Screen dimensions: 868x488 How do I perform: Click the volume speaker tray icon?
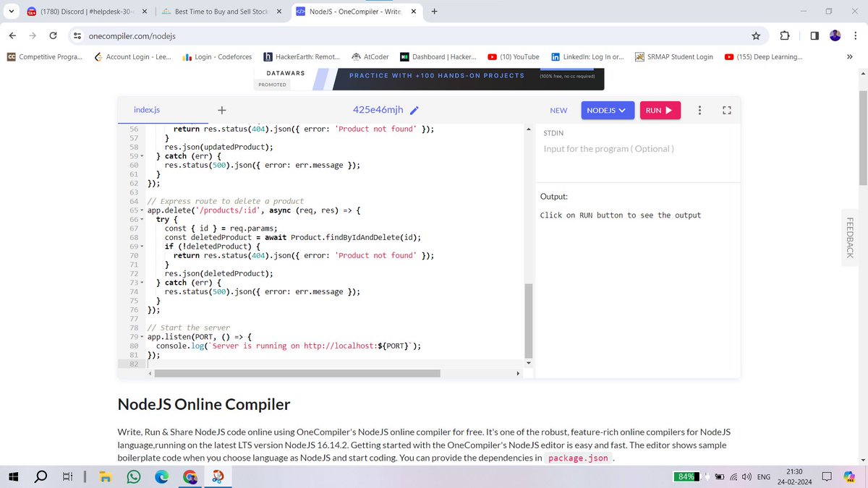click(746, 477)
